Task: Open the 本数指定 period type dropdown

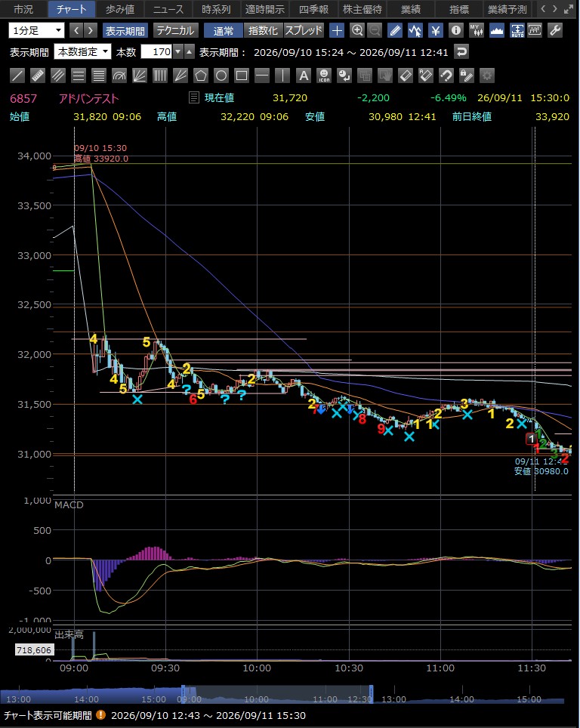Action: (82, 51)
